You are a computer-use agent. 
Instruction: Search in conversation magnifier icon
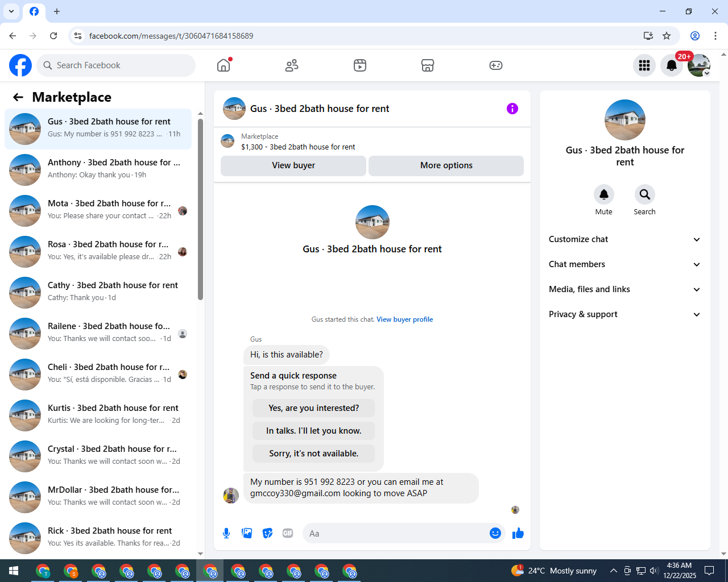pyautogui.click(x=645, y=194)
